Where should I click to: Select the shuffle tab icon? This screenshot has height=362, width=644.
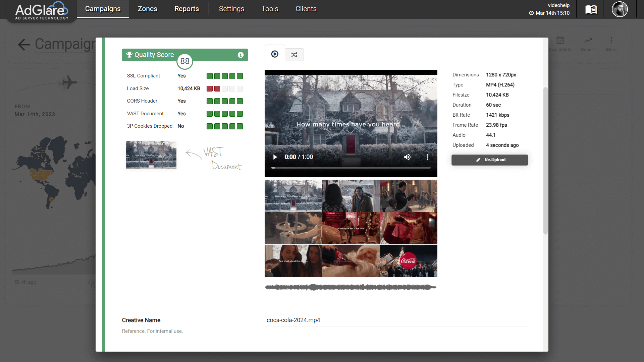[294, 55]
